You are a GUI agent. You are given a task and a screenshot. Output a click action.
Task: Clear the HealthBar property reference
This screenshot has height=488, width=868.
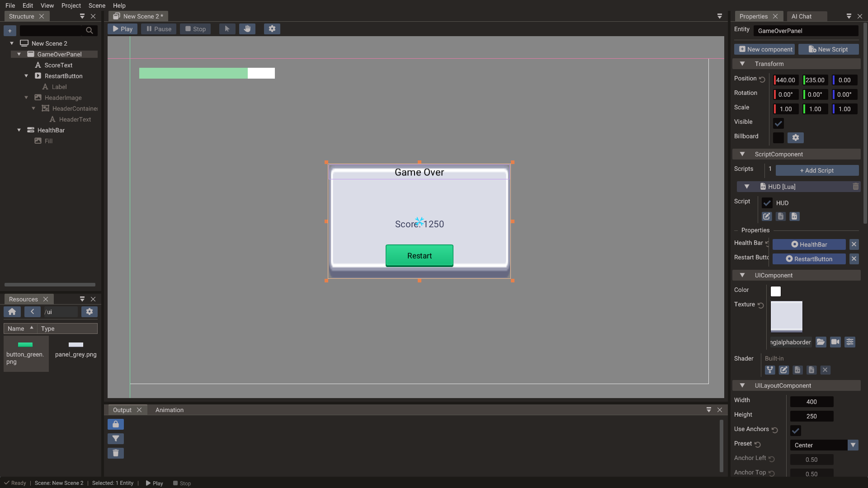854,244
